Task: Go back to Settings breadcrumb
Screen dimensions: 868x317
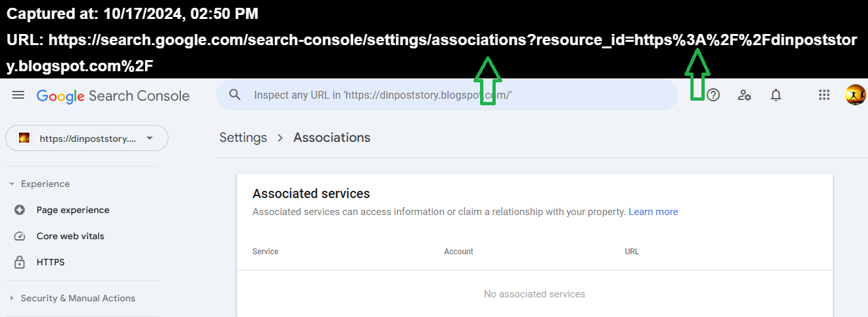Action: (243, 138)
